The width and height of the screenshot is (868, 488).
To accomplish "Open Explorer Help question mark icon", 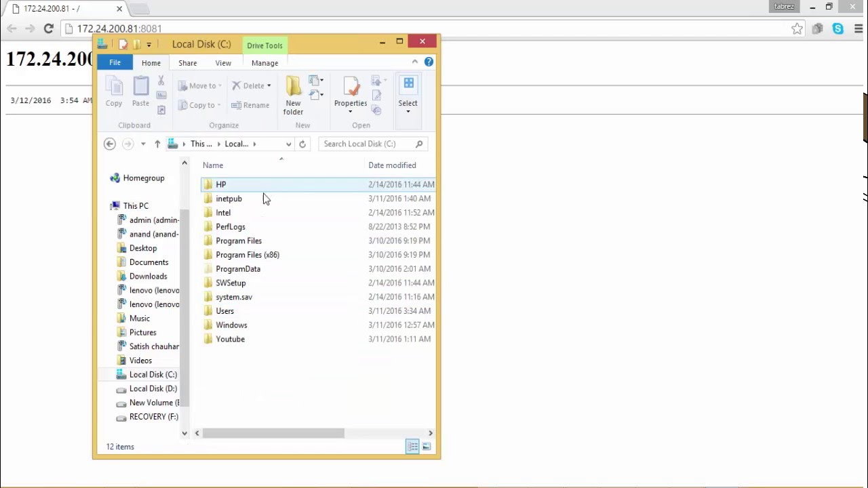I will pyautogui.click(x=429, y=62).
